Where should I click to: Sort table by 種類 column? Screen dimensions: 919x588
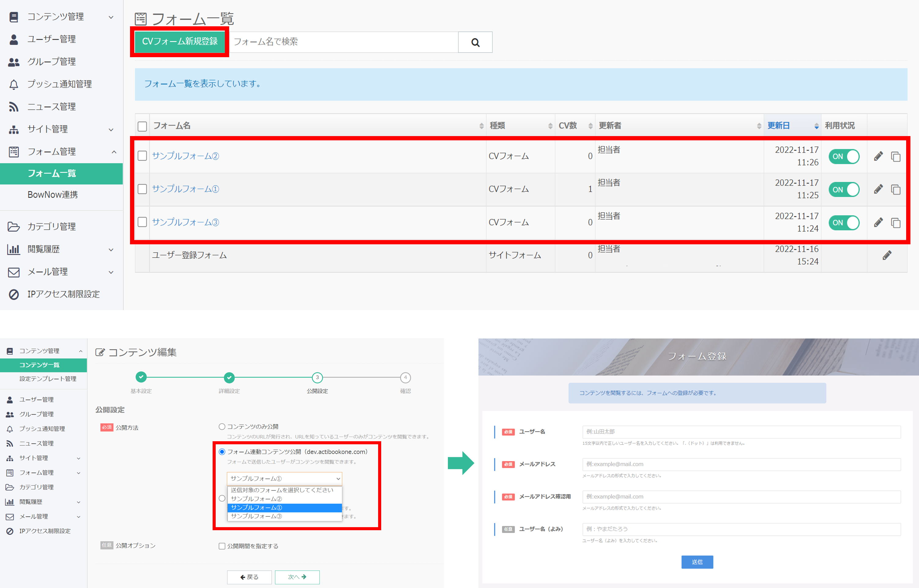click(x=521, y=126)
